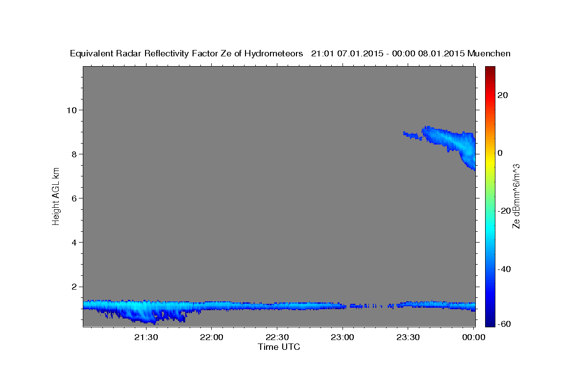Click the height tick label 8
The height and width of the screenshot is (392, 588).
74,154
